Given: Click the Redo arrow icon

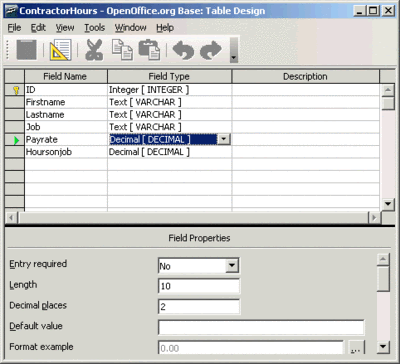Looking at the screenshot, I should 211,50.
